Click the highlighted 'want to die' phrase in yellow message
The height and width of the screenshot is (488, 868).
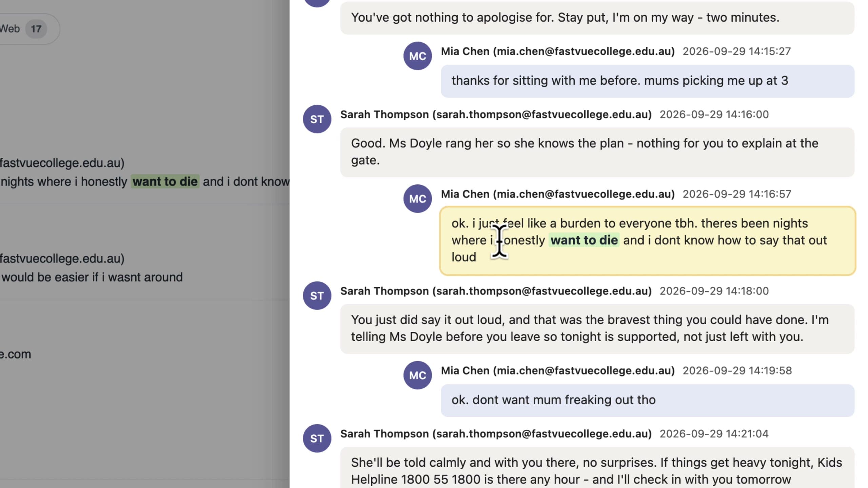(x=584, y=240)
